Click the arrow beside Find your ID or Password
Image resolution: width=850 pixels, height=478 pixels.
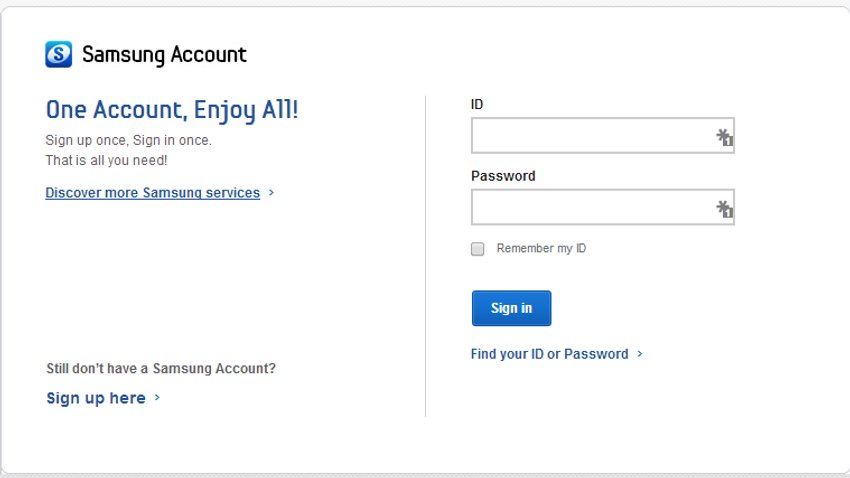[640, 354]
